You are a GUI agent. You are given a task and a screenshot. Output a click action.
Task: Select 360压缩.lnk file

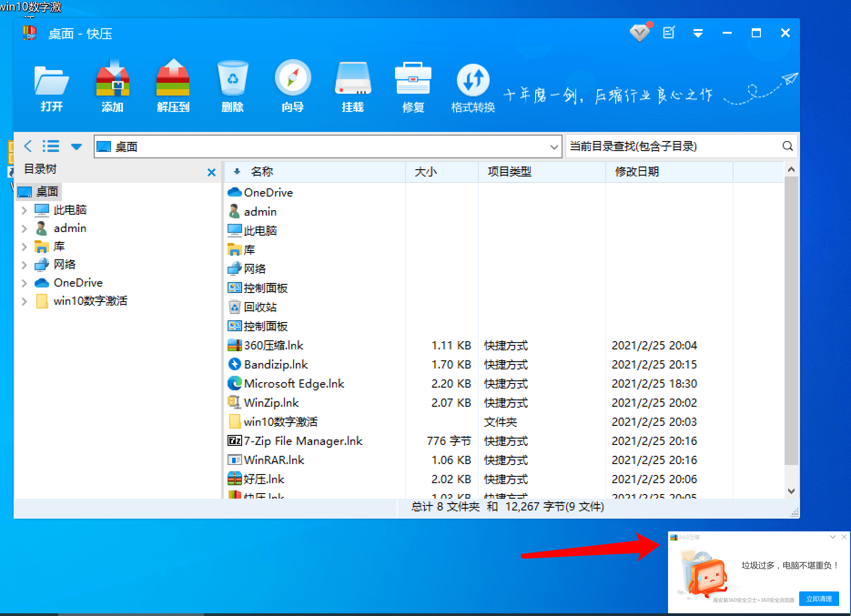[x=265, y=345]
